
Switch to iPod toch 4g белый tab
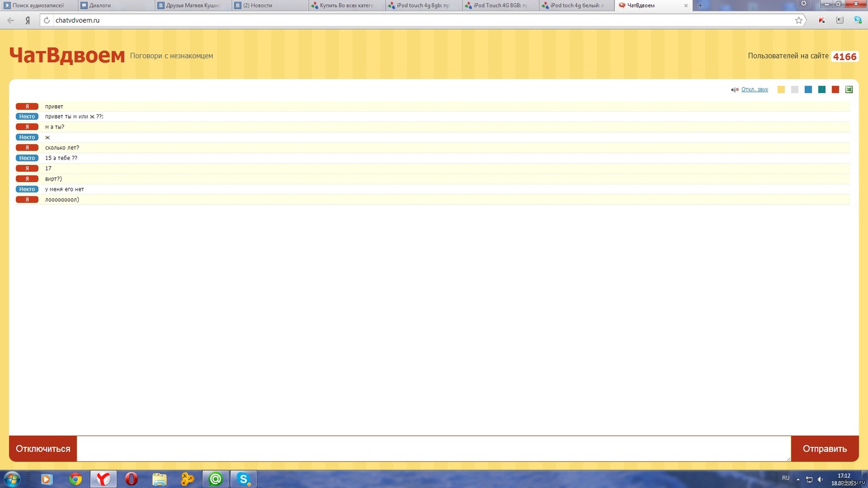[578, 5]
